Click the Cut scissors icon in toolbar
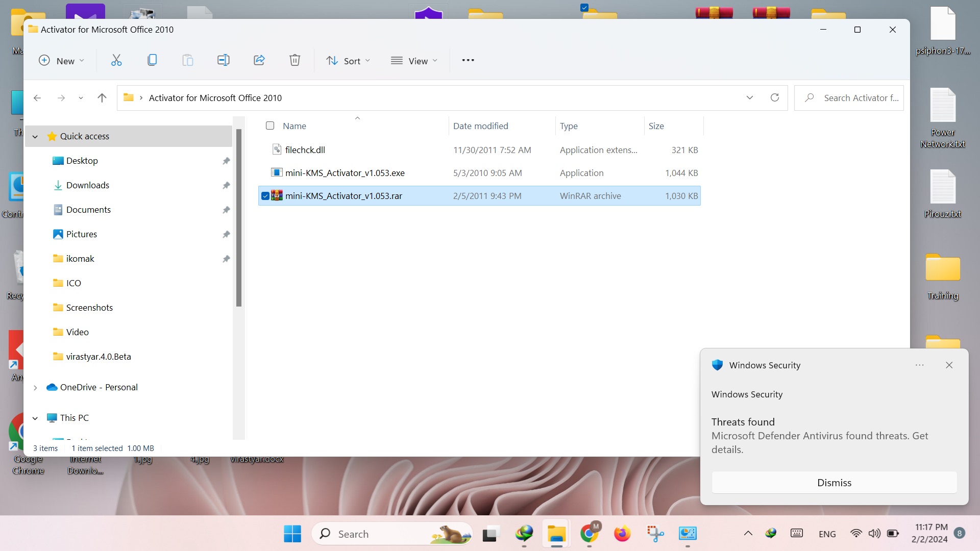This screenshot has width=980, height=551. [116, 60]
